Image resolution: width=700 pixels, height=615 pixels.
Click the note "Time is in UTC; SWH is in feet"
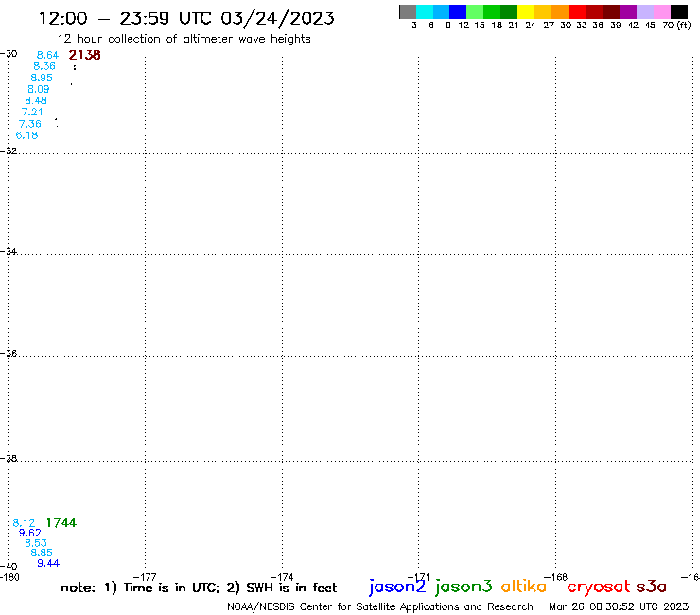pos(199,588)
